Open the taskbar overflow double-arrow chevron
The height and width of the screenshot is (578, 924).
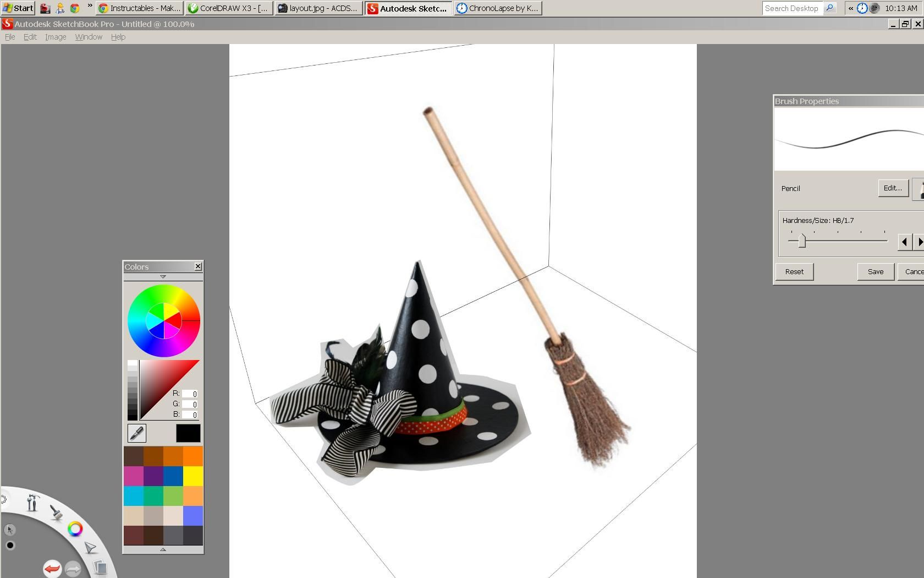89,5
